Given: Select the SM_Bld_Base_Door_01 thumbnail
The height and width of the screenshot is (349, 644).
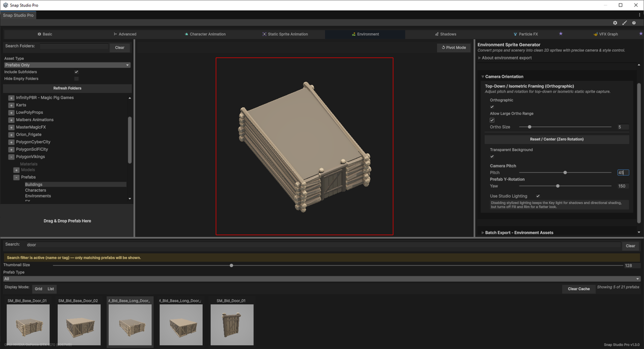Looking at the screenshot, I should coord(28,324).
